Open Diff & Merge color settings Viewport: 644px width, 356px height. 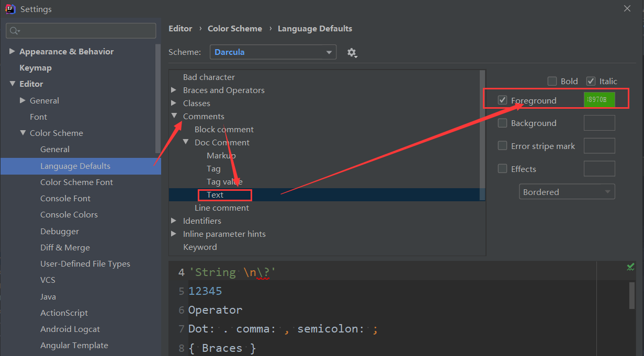pyautogui.click(x=65, y=247)
